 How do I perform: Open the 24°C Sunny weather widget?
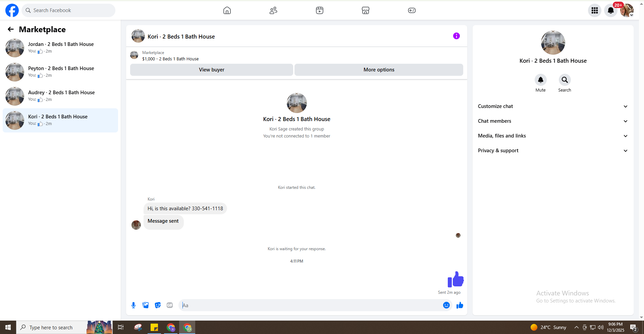[x=548, y=327]
